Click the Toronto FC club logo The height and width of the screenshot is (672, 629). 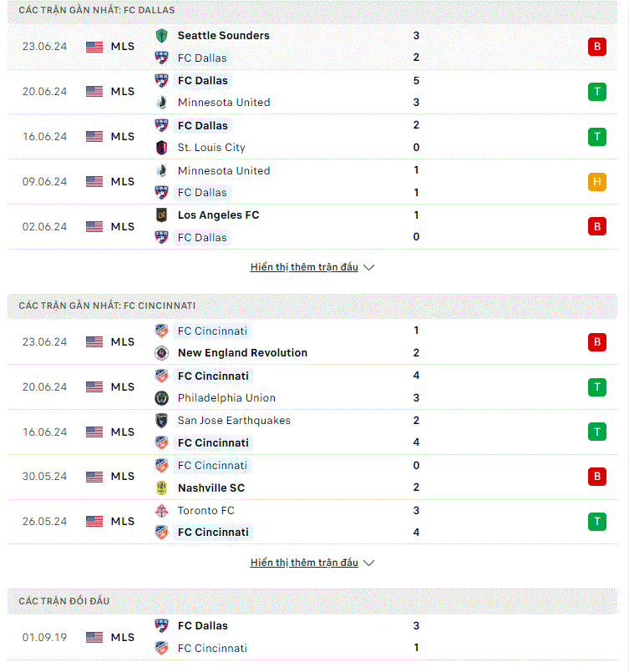tap(162, 511)
